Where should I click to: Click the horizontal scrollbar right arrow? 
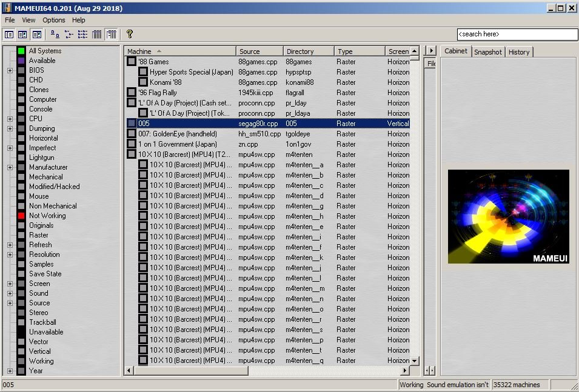point(405,370)
